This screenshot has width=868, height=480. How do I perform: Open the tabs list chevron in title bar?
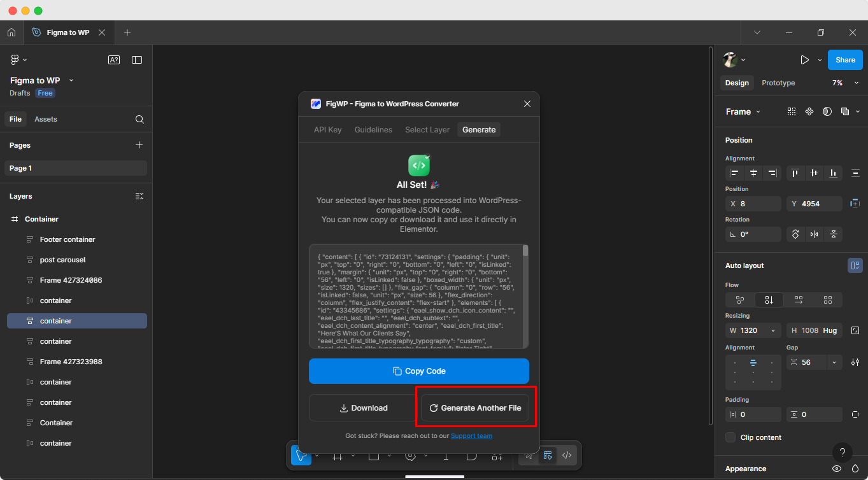coord(757,32)
